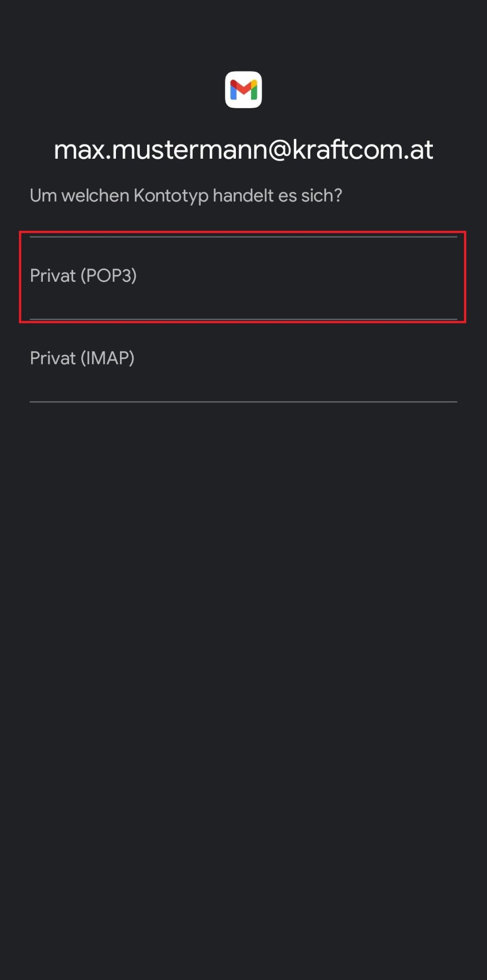487x980 pixels.
Task: Pick the POP3 option in red box
Action: pyautogui.click(x=242, y=277)
